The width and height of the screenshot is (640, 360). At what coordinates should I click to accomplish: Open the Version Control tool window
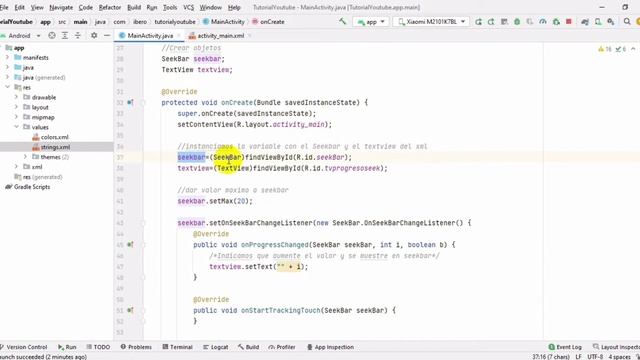[x=24, y=347]
